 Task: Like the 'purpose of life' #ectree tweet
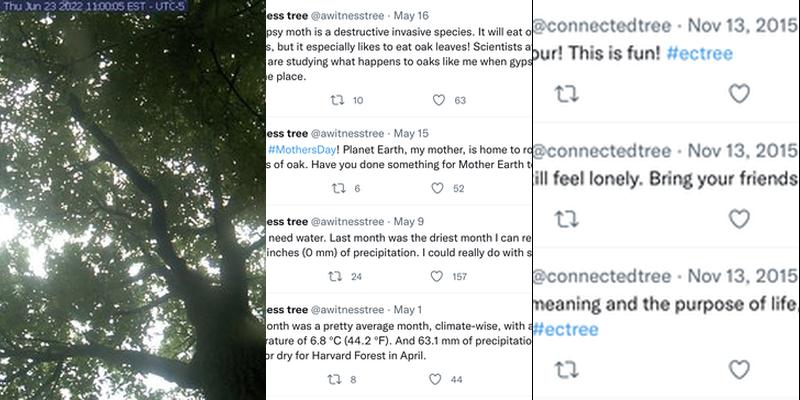[x=739, y=370]
